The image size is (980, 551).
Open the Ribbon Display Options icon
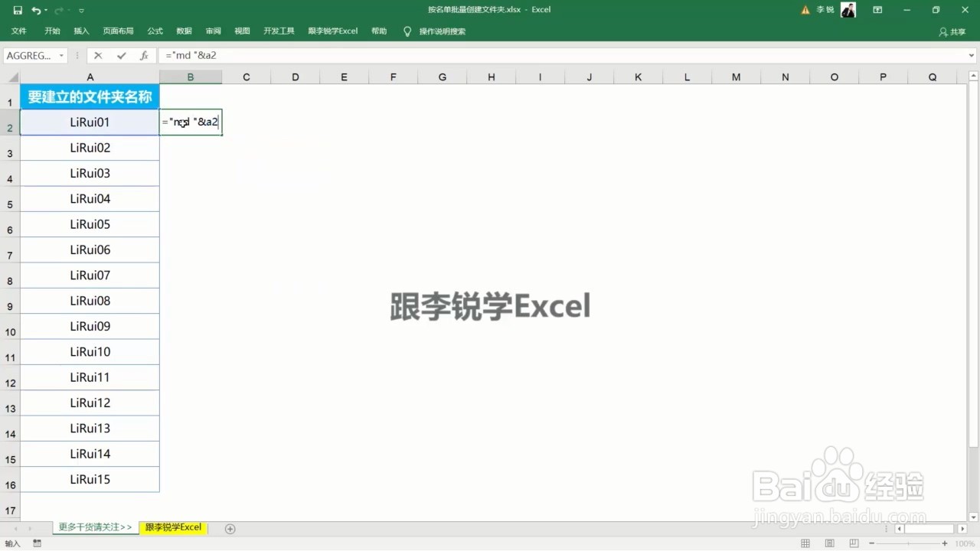[877, 10]
